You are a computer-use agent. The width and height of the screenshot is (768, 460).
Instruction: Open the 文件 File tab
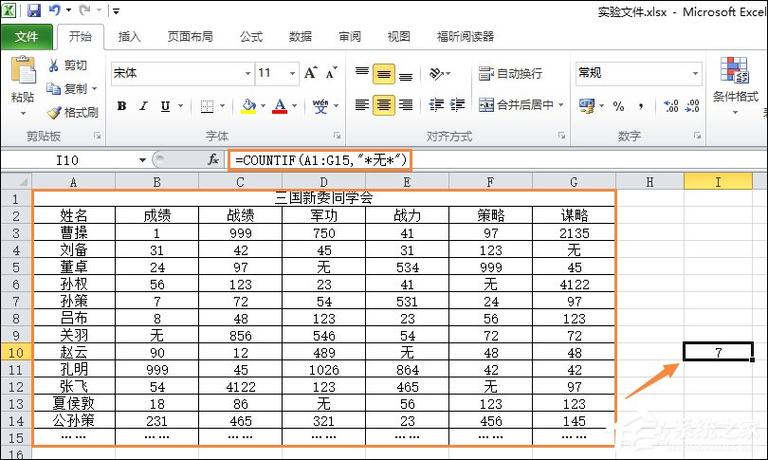[x=27, y=37]
